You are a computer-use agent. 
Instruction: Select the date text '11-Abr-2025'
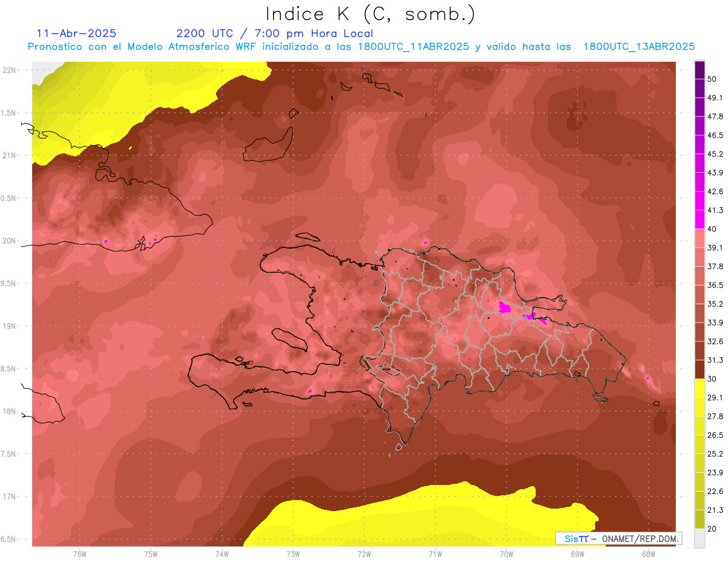click(76, 33)
